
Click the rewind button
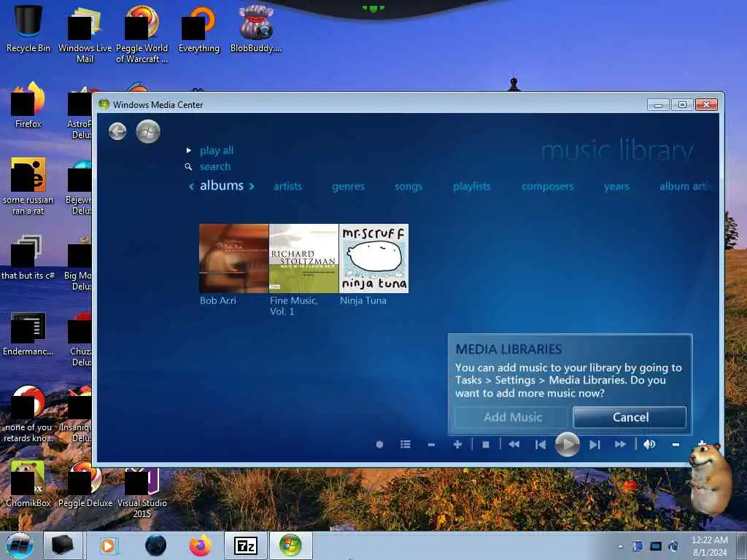514,444
